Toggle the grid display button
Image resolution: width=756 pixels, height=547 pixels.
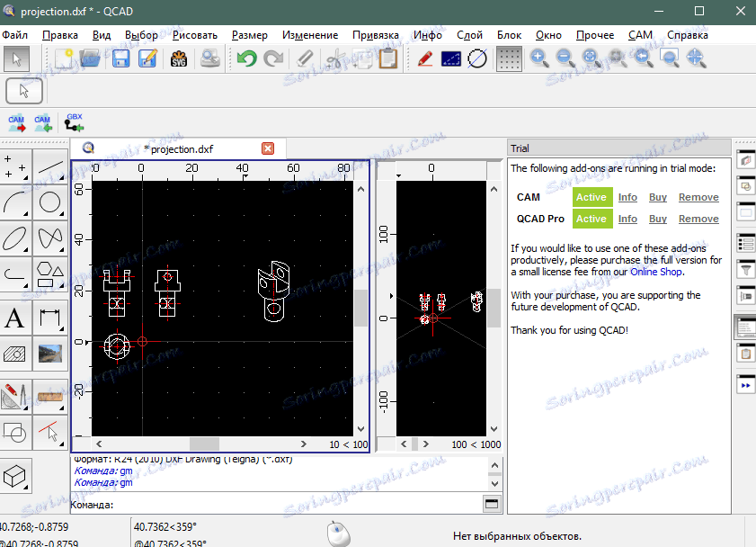click(x=510, y=59)
